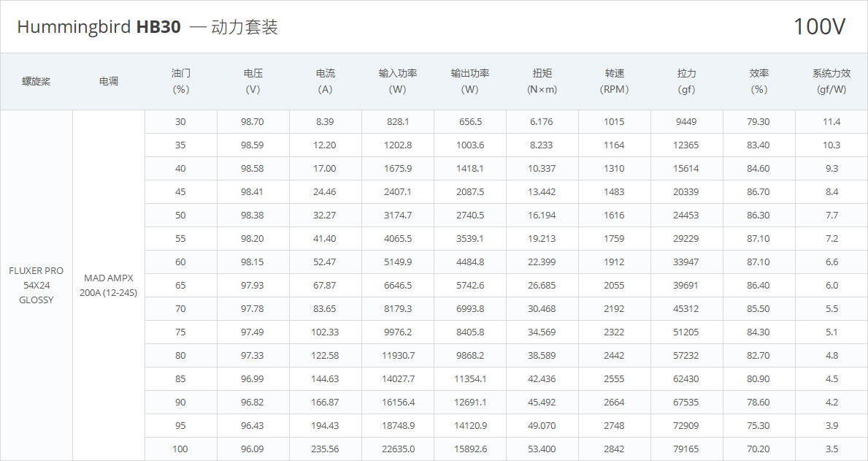868x461 pixels.
Task: Click RPM value 2322
Action: pos(614,332)
